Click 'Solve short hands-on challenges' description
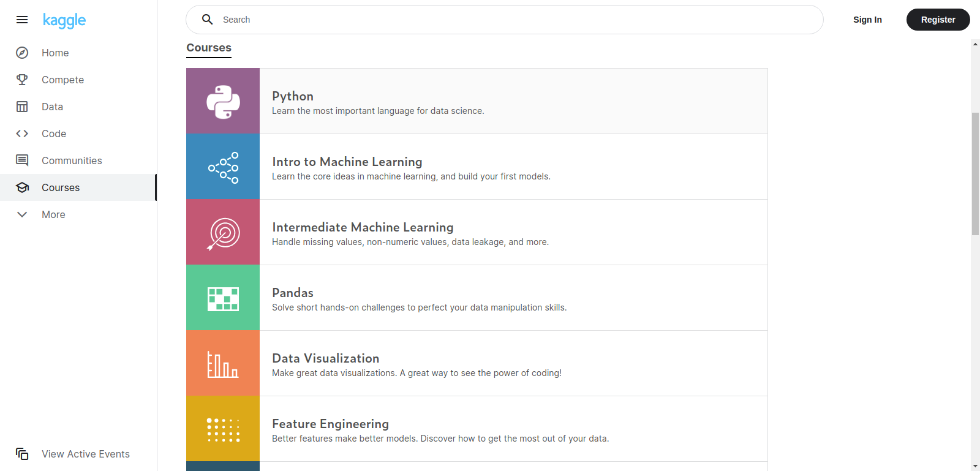Viewport: 980px width, 471px height. (420, 307)
